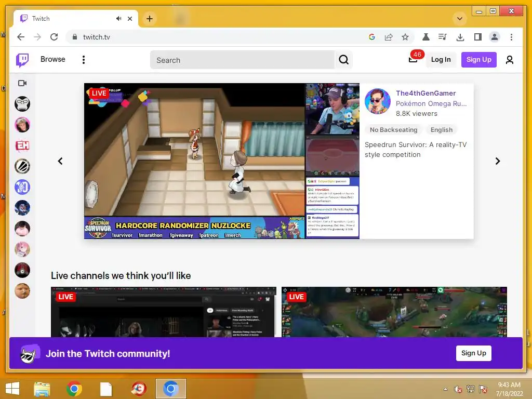Click the Twitch logo home icon
Image resolution: width=532 pixels, height=399 pixels.
pos(22,60)
